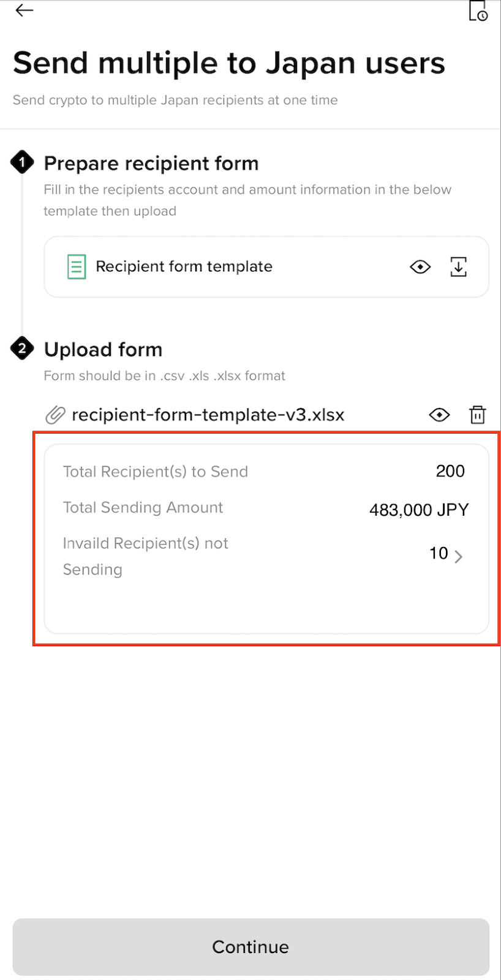Click the Upload form step heading
Viewport: 501px width, 980px height.
click(104, 349)
